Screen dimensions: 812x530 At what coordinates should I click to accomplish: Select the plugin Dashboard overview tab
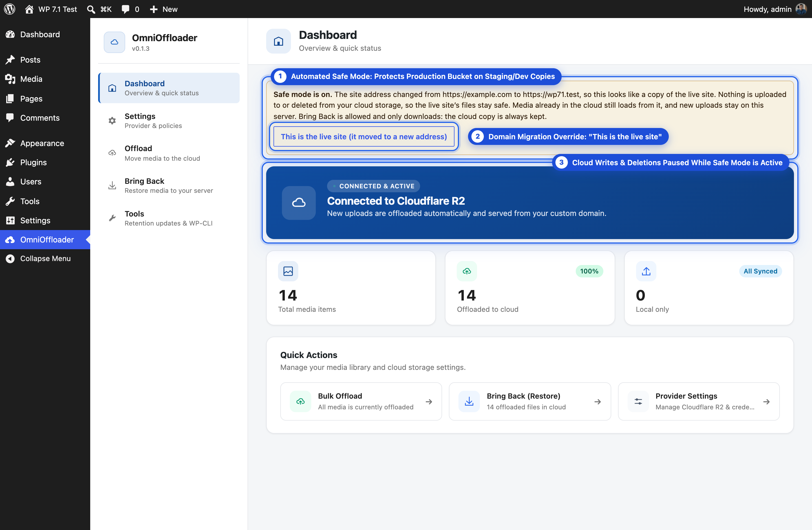point(169,88)
